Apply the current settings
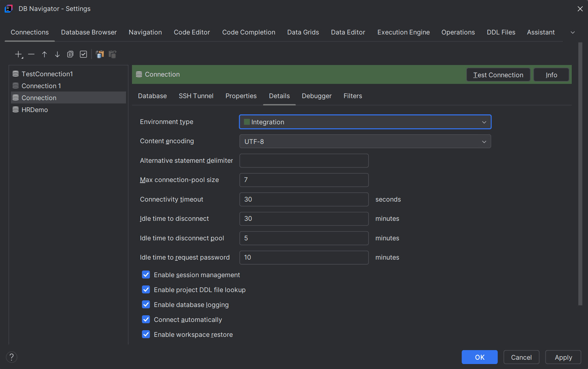The image size is (588, 369). click(563, 357)
